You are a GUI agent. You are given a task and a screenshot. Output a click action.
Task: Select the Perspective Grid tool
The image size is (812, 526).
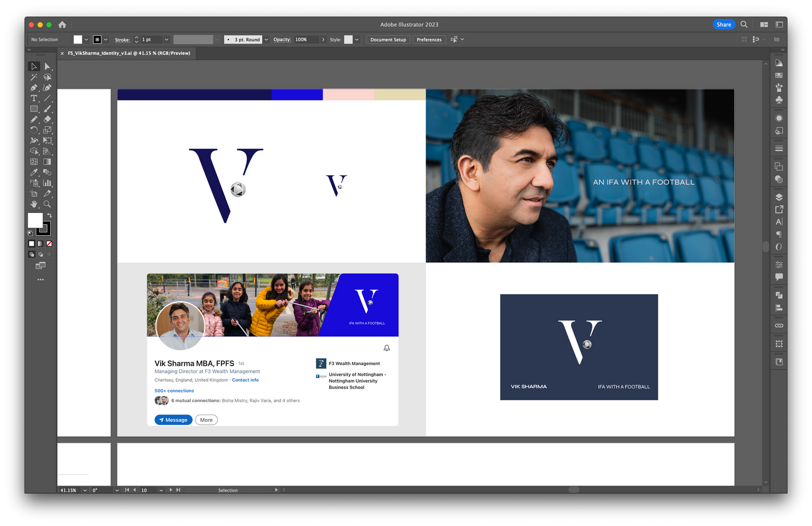48,151
